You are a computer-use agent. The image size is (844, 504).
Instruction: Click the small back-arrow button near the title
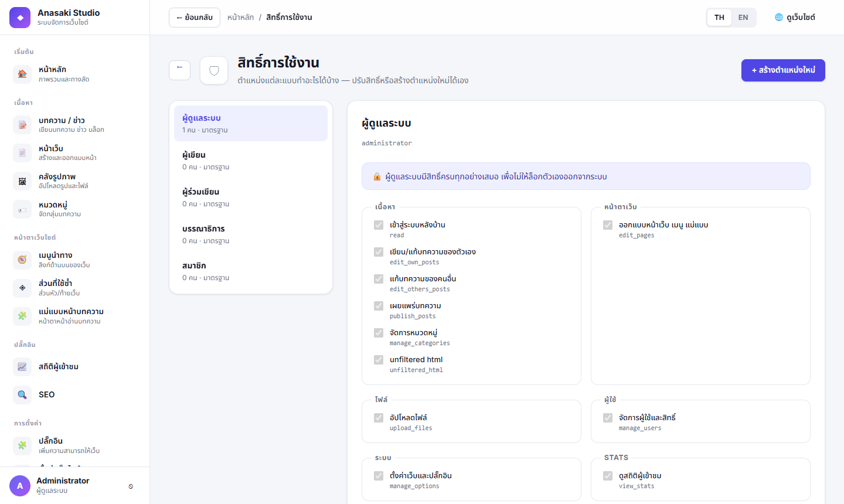point(180,70)
